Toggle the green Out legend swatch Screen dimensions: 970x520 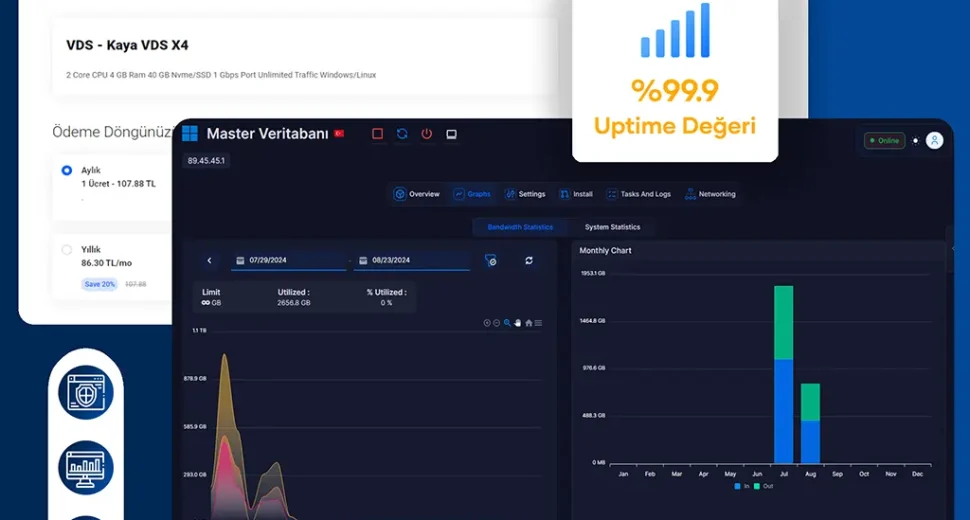tap(757, 486)
